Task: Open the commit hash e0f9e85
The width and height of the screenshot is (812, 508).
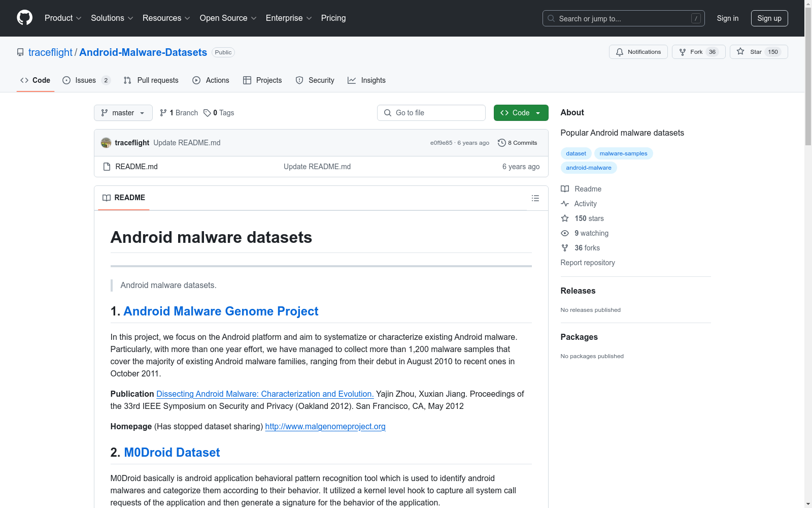Action: pos(441,143)
